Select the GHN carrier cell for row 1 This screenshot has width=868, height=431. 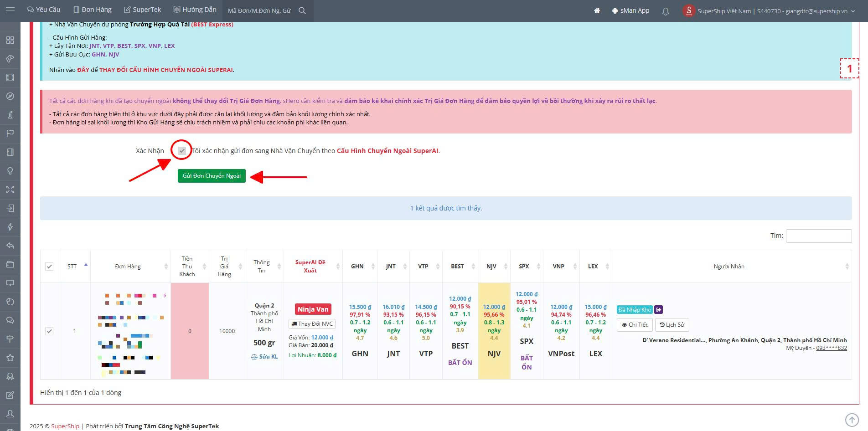(x=360, y=331)
